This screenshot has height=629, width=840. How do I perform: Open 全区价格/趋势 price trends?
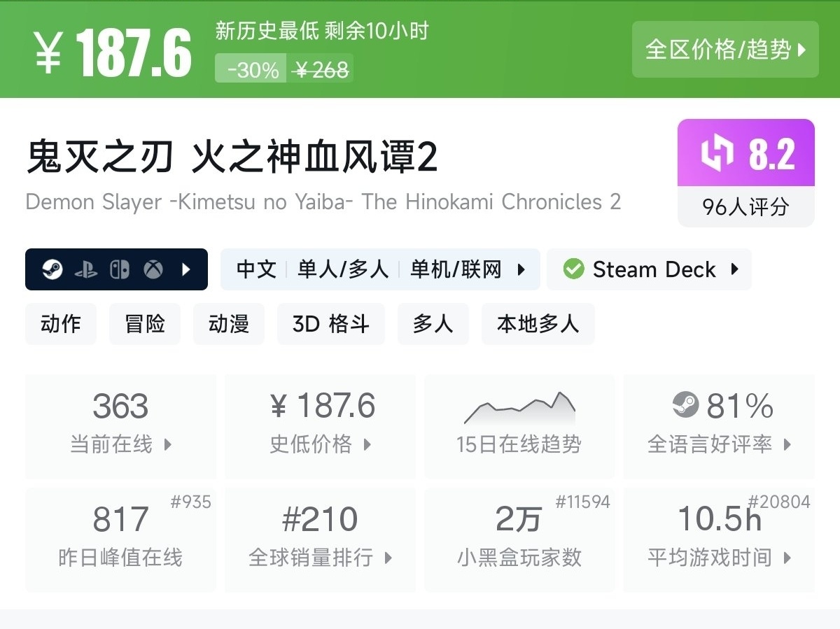tap(725, 50)
